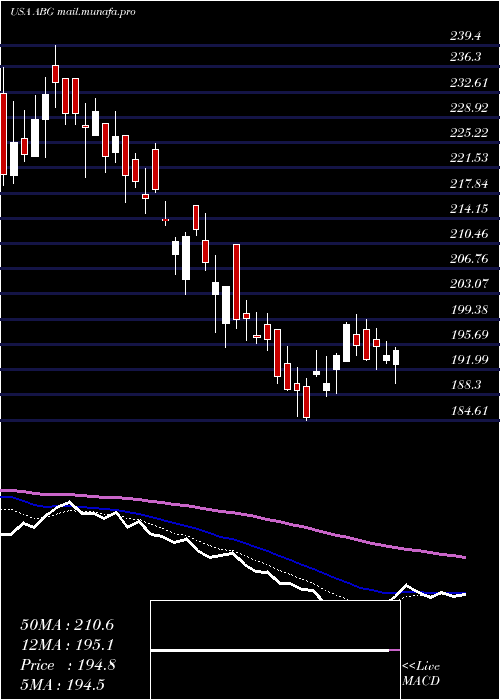Click the 5MA : 194.5 readout
Image resolution: width=500 pixels, height=700 pixels.
[62, 685]
